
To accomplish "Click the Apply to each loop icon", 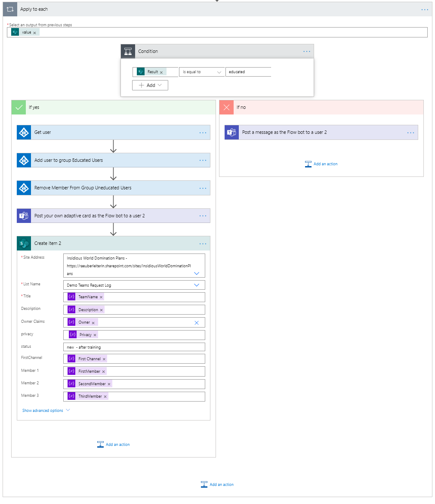I will [9, 9].
